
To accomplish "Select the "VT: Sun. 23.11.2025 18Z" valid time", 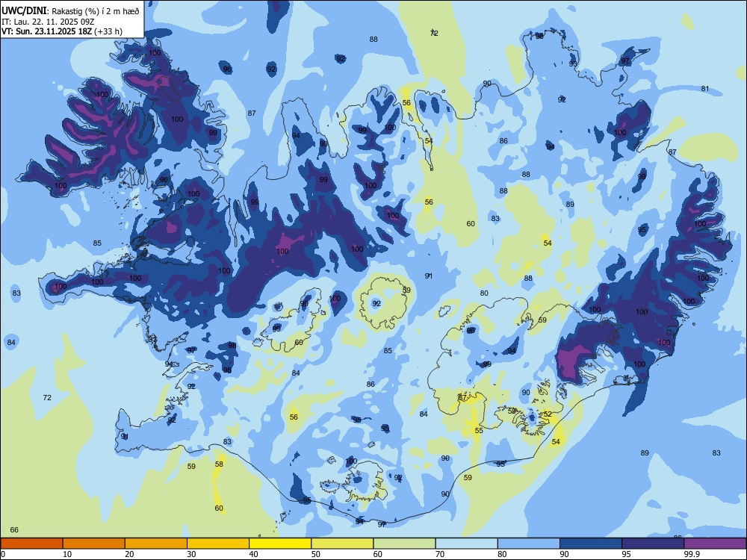I will 46,31.
